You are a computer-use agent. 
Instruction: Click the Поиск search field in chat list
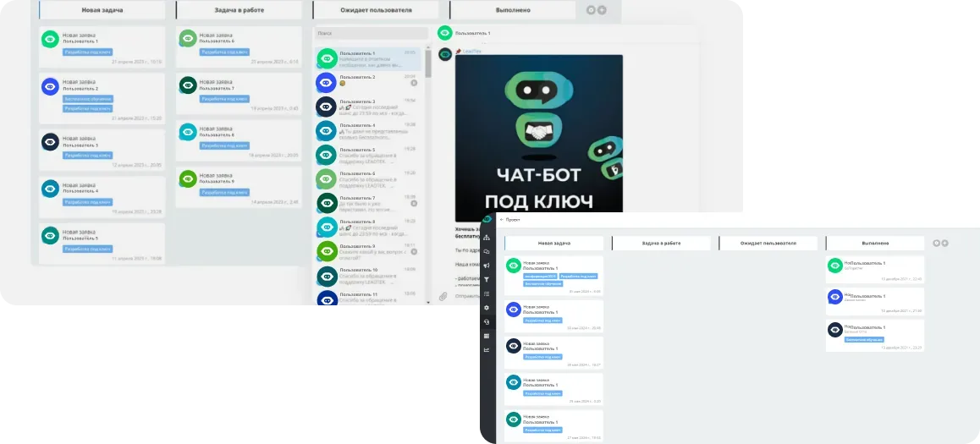pos(372,33)
